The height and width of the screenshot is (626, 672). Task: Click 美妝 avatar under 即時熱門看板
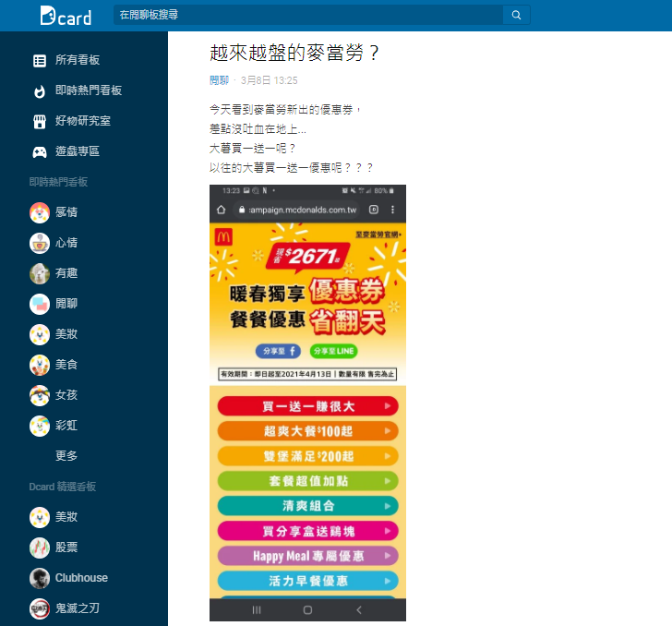(x=40, y=334)
